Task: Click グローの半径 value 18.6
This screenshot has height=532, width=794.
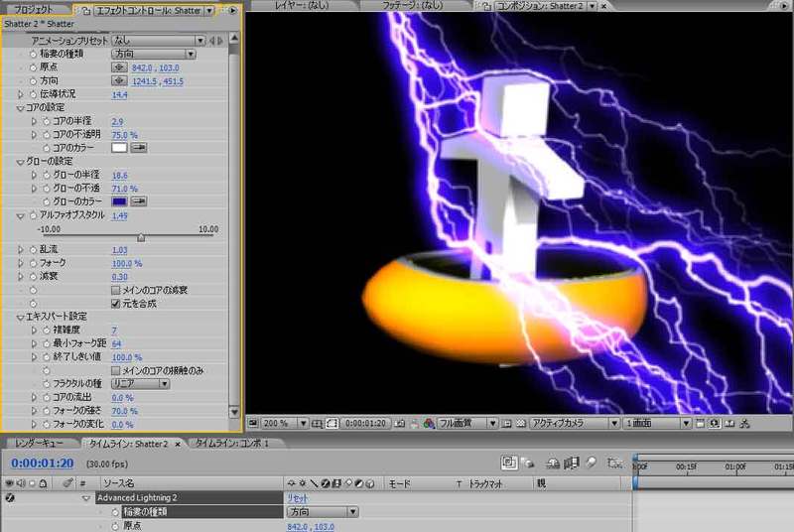Action: tap(119, 175)
